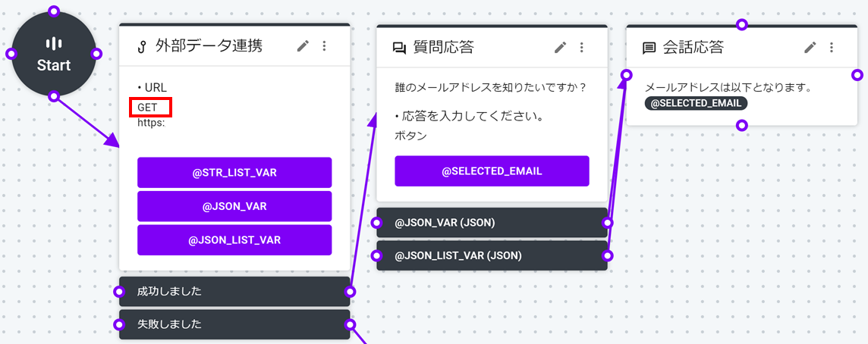Click the Start node circle
The width and height of the screenshot is (868, 344).
[x=54, y=54]
